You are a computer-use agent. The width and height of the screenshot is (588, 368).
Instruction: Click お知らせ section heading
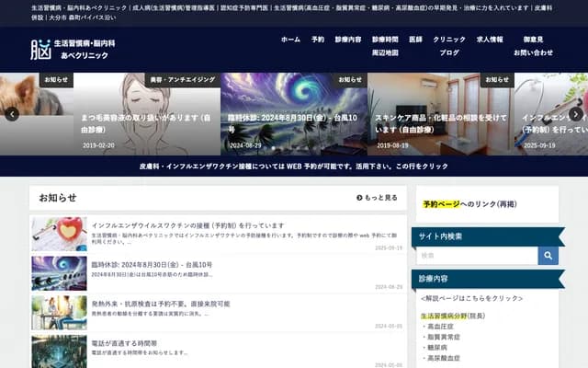(x=58, y=198)
